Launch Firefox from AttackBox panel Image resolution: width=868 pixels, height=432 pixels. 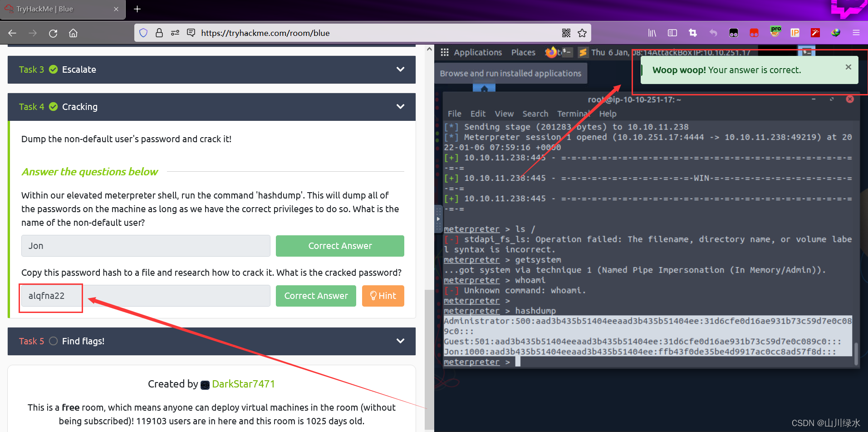(x=551, y=52)
